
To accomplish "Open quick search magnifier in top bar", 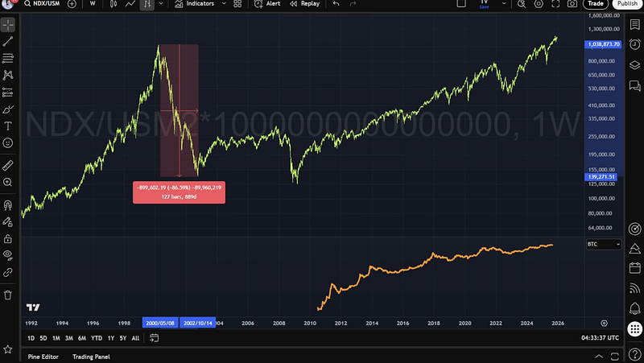I will (x=522, y=4).
